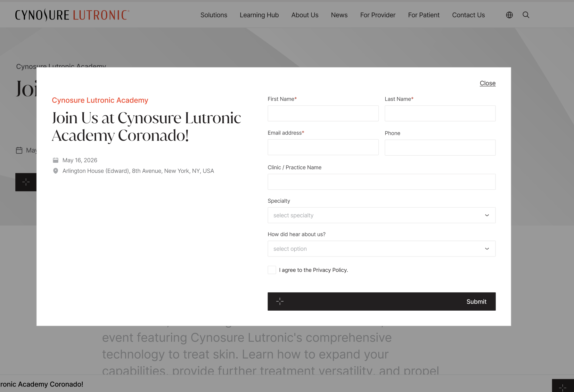Open the Contact Us page
Viewport: 574px width, 392px height.
469,15
